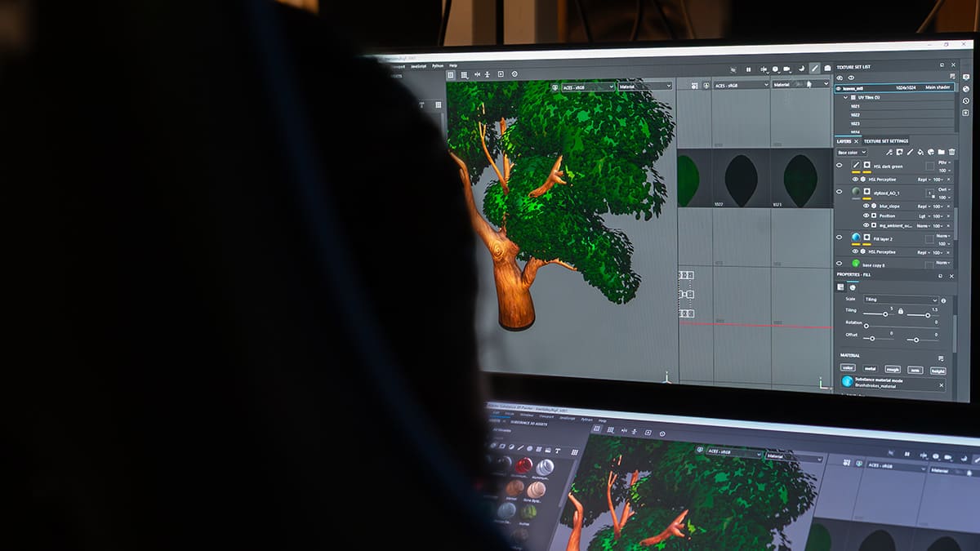This screenshot has width=980, height=551.
Task: Toggle visibility of Position effect
Action: pos(866,216)
